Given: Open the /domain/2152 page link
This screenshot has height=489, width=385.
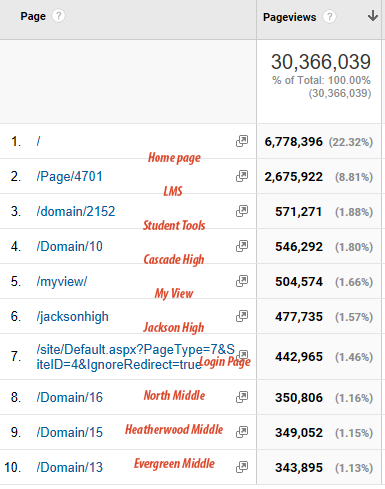Looking at the screenshot, I should coord(76,211).
